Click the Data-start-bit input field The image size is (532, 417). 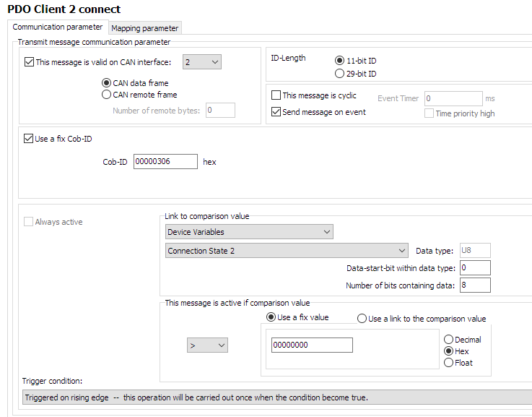(x=474, y=268)
